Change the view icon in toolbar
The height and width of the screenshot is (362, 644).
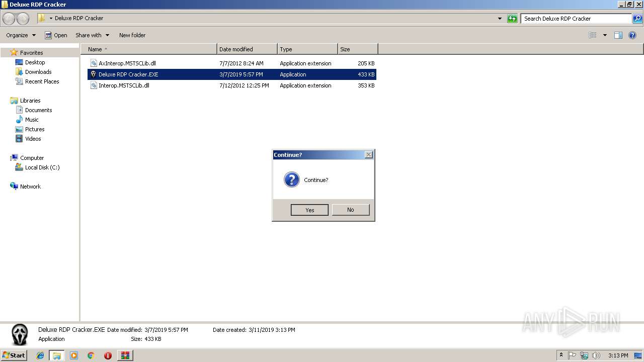[x=593, y=35]
